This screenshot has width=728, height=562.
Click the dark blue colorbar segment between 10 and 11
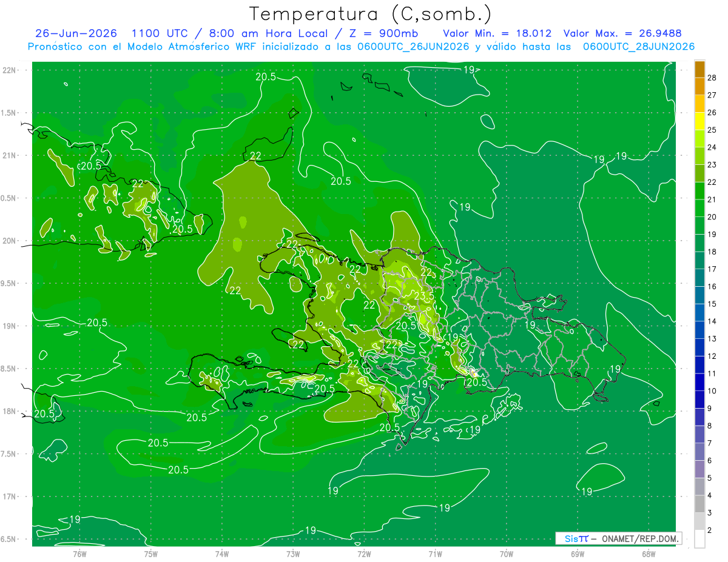point(699,382)
